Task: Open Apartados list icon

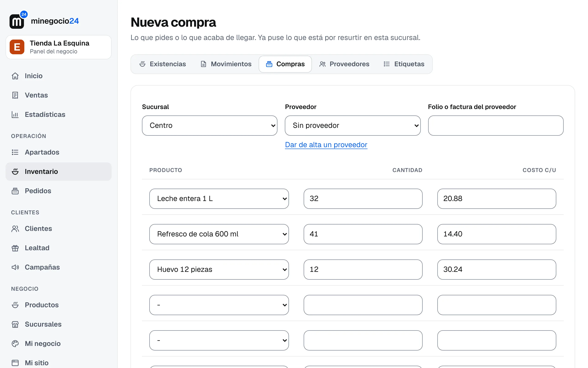Action: [15, 152]
